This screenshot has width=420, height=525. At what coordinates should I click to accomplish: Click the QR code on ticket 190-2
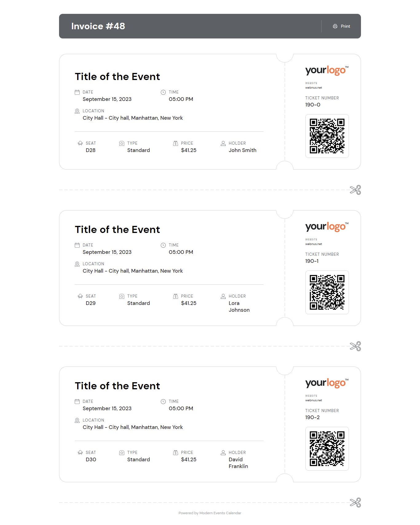327,449
